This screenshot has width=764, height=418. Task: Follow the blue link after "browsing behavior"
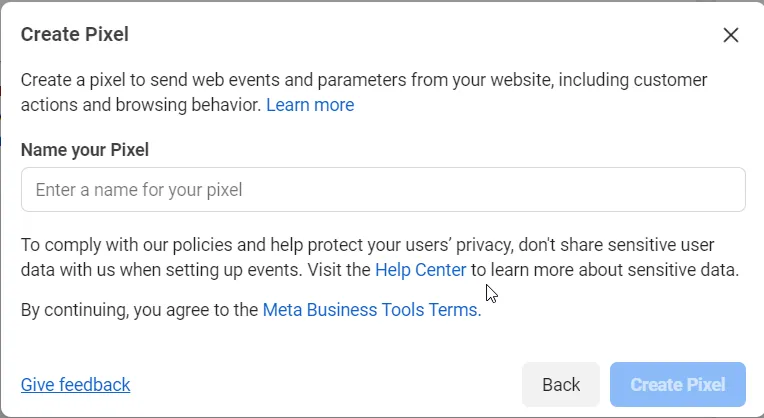click(310, 105)
